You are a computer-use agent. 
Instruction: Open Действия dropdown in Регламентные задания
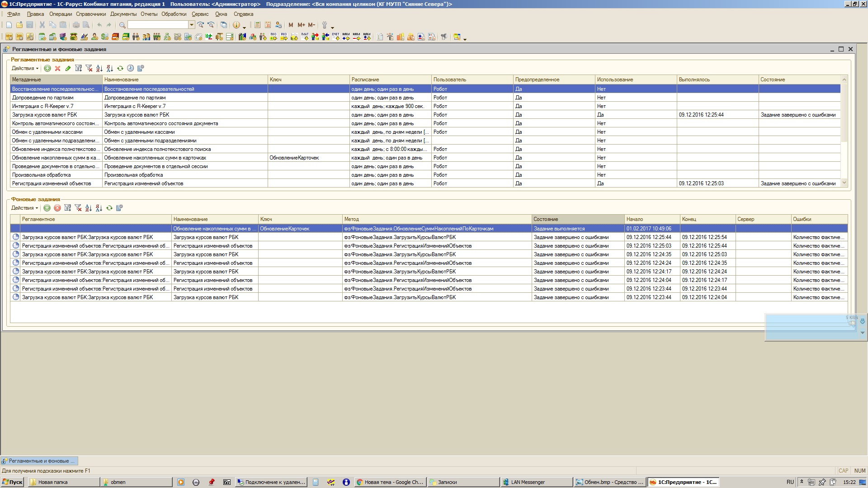tap(25, 68)
